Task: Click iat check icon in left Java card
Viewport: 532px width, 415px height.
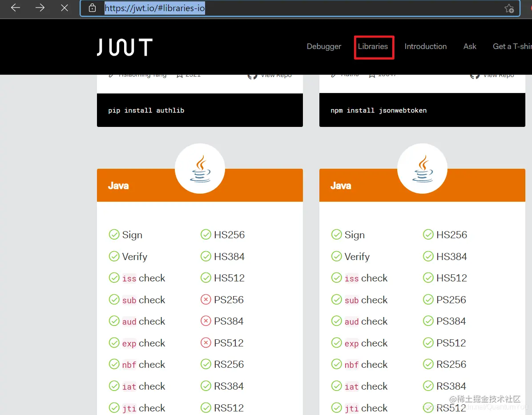Action: (x=114, y=386)
